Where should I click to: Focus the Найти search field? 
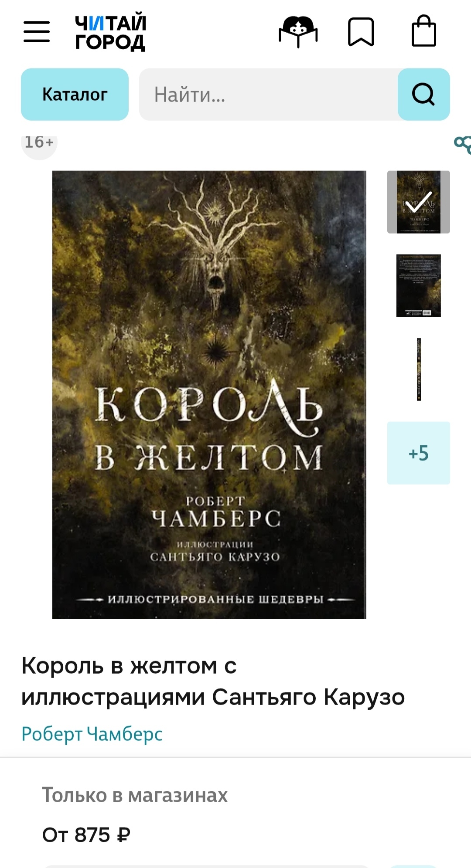coord(269,94)
